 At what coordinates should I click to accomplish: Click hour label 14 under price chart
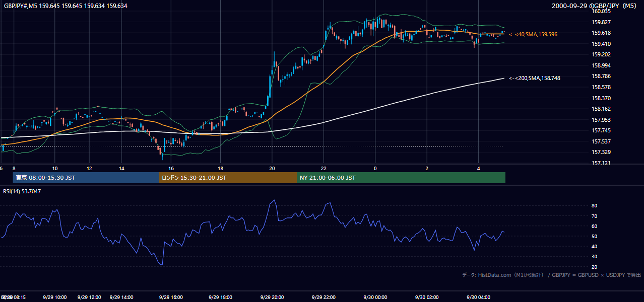click(122, 169)
